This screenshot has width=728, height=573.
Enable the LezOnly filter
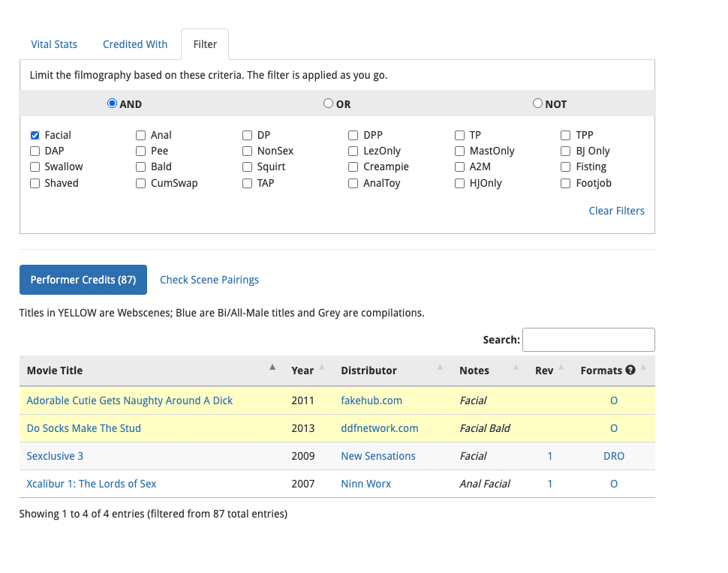coord(353,151)
